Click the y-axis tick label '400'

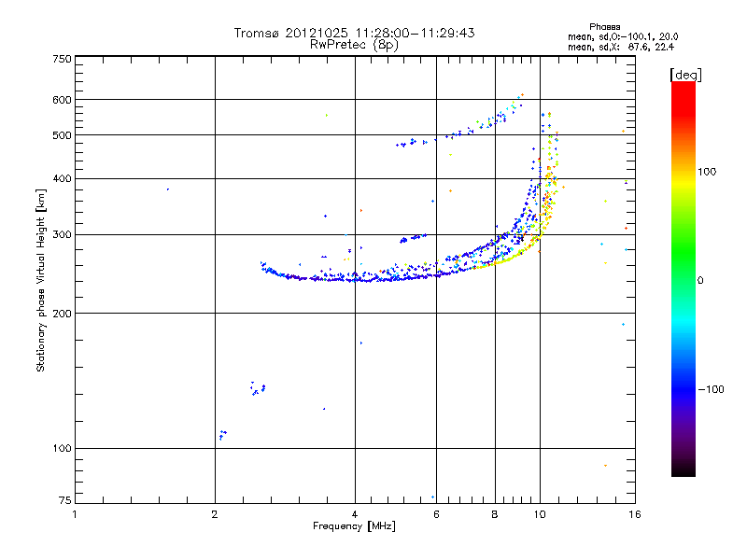62,179
